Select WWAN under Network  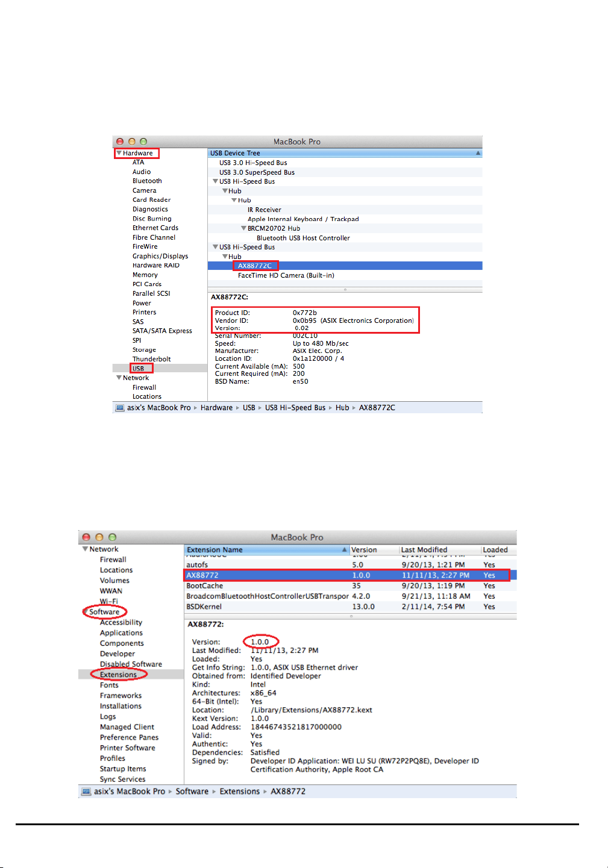tap(111, 591)
